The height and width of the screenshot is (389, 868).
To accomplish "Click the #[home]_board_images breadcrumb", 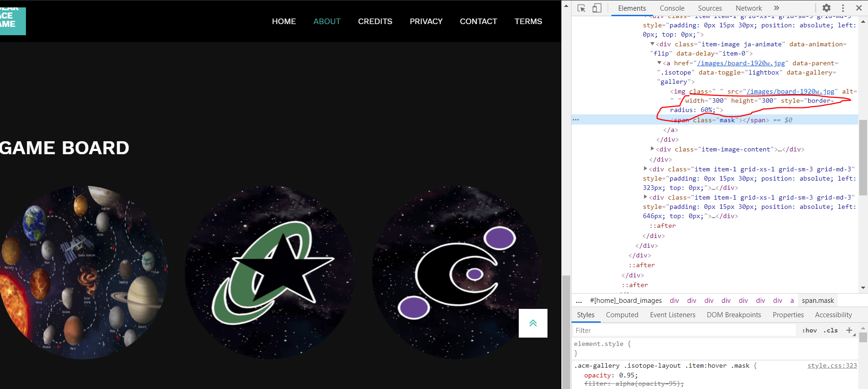I will click(626, 301).
